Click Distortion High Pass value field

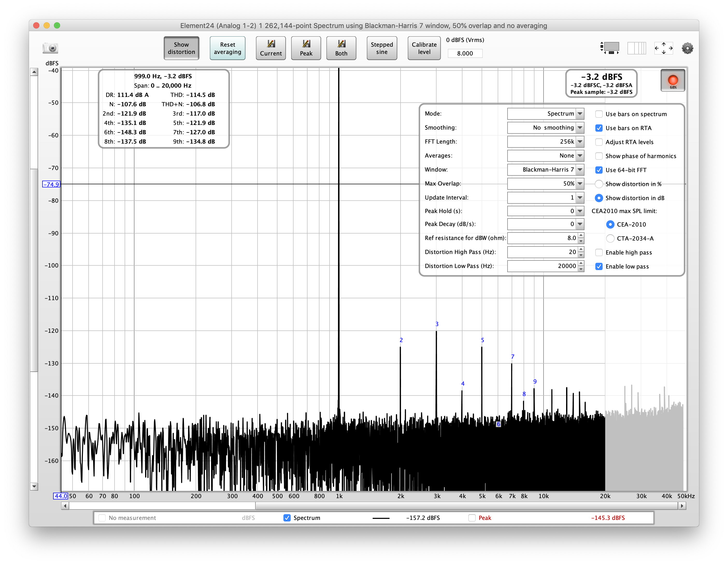[x=542, y=252]
